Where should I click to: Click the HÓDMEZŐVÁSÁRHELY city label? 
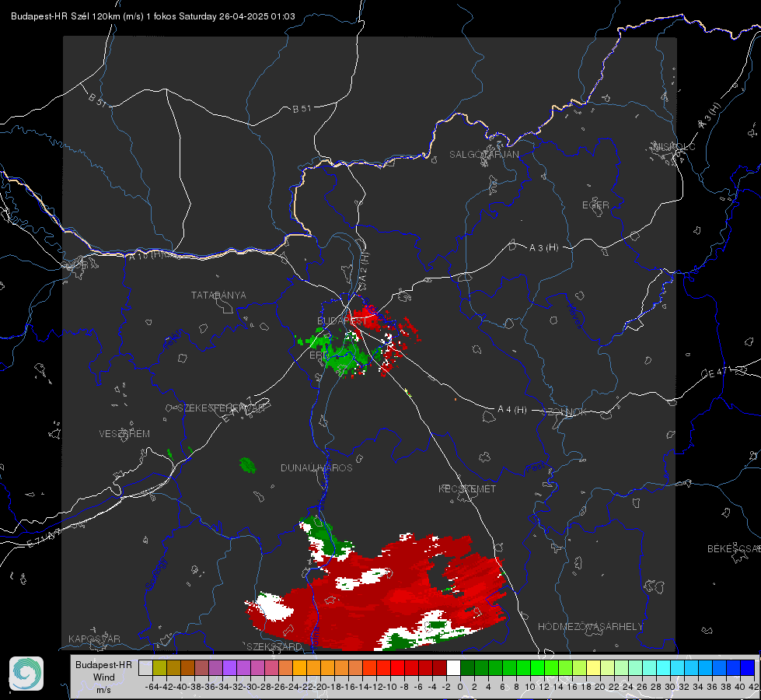pos(590,627)
